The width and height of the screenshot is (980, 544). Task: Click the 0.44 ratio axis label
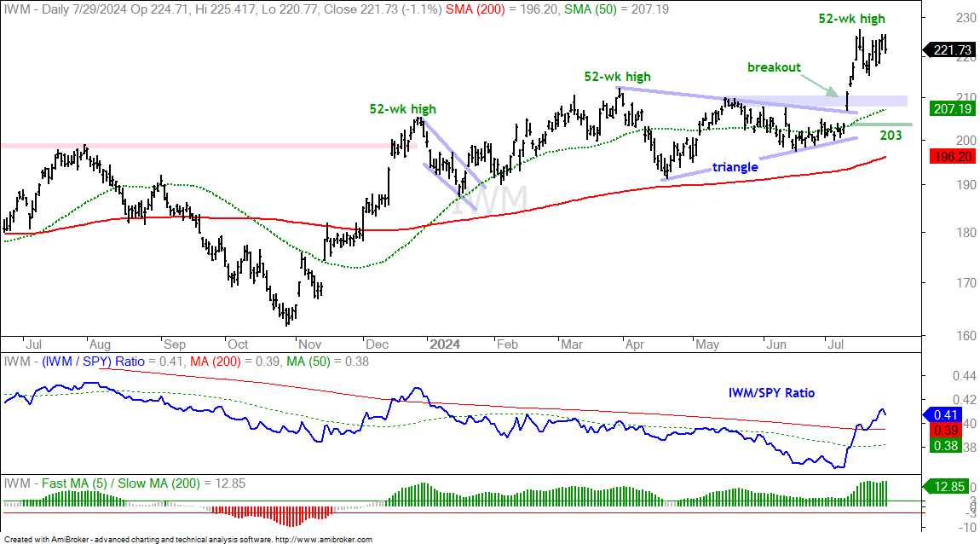(964, 376)
